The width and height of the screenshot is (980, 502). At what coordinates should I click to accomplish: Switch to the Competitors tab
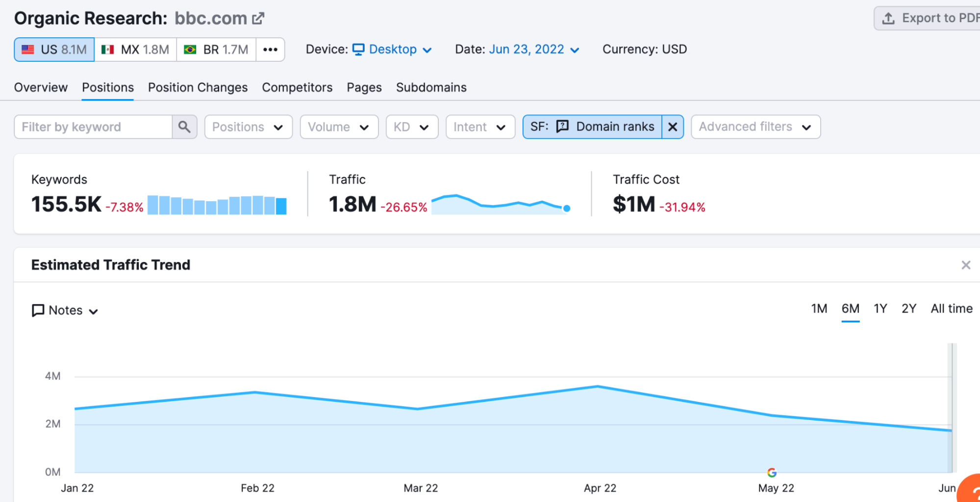(297, 87)
